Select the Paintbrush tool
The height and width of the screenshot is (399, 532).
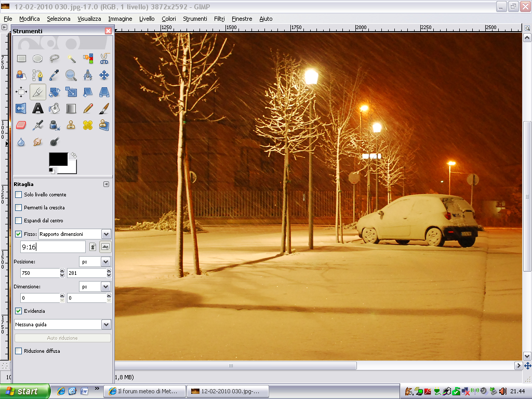point(104,109)
